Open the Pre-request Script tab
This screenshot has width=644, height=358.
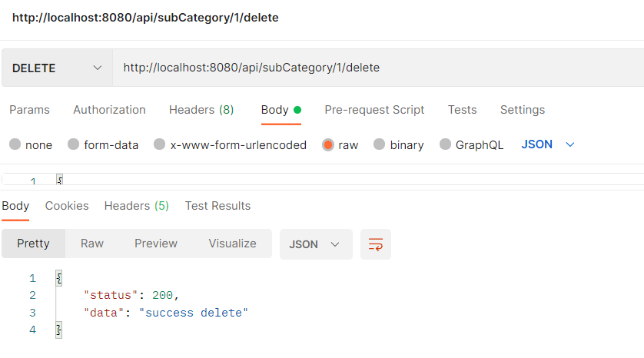374,110
